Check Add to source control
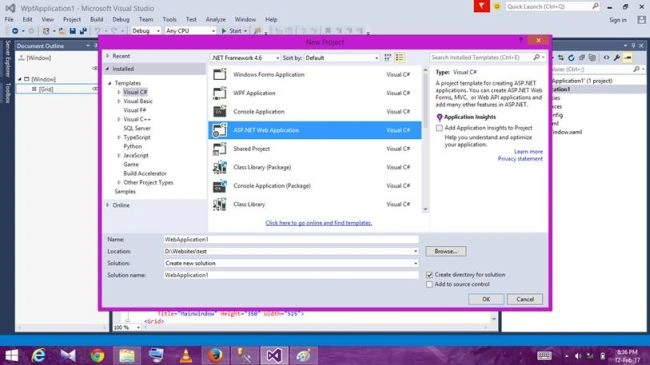 coord(429,285)
